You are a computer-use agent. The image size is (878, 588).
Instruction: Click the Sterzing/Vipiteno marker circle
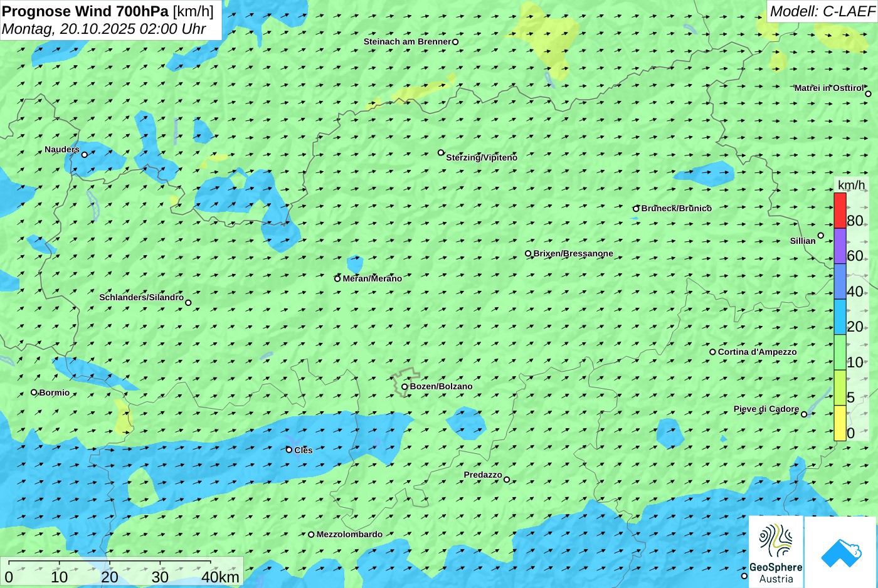click(x=441, y=152)
